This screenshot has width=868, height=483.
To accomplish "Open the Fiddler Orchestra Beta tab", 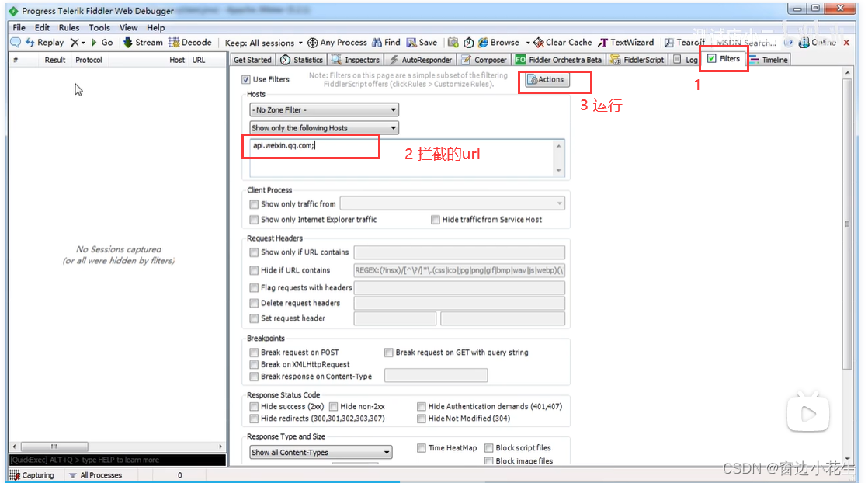I will click(558, 60).
